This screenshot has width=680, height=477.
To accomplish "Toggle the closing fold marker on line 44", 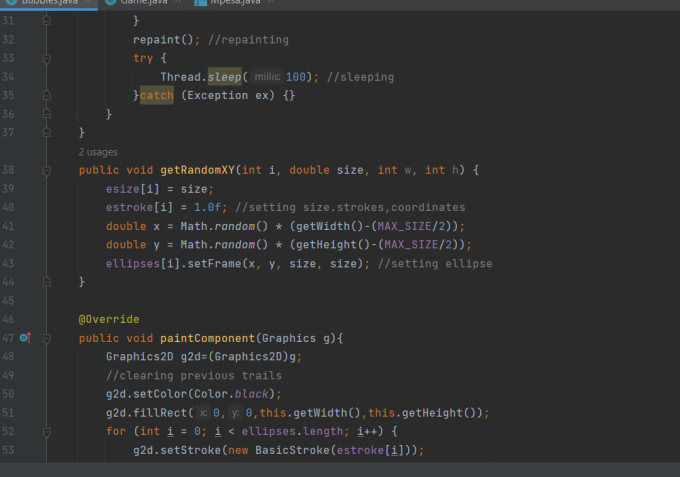I will [47, 282].
